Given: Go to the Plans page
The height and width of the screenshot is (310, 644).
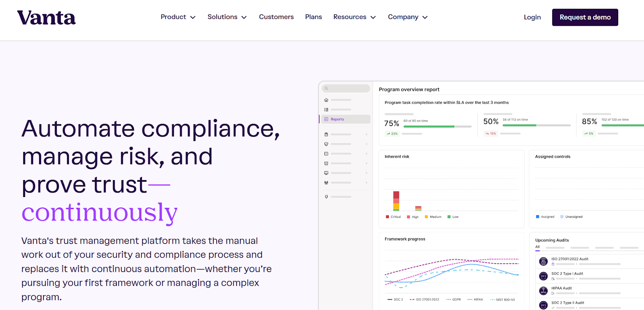Looking at the screenshot, I should click(x=314, y=17).
